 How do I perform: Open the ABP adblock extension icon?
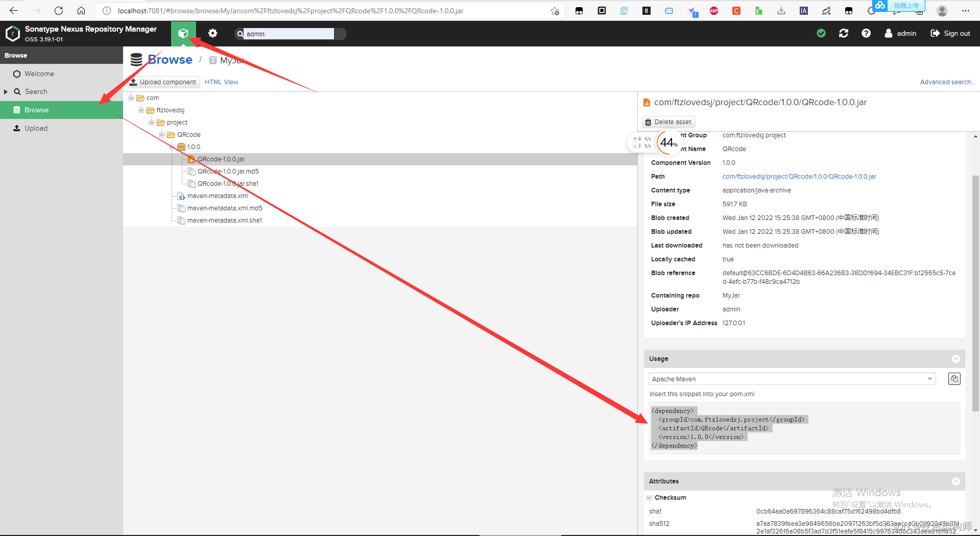pos(714,11)
